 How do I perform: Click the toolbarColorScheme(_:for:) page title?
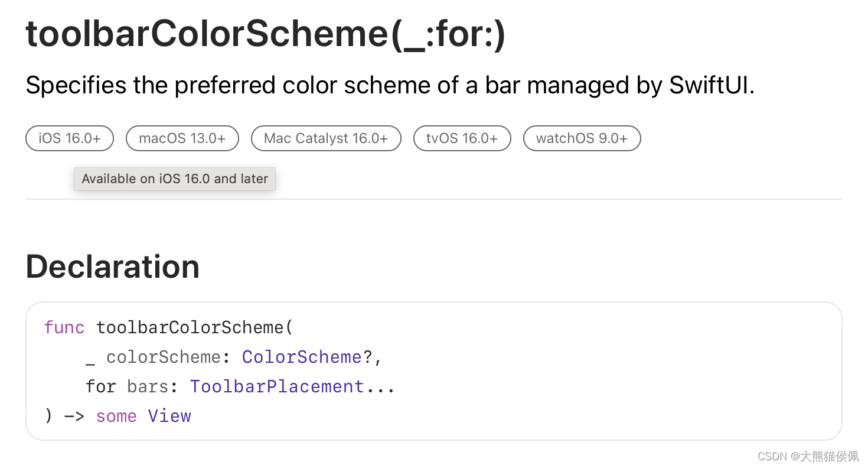(x=266, y=34)
